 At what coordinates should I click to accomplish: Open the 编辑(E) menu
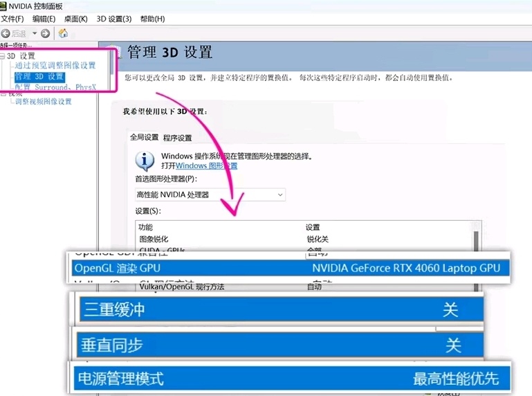tap(44, 19)
